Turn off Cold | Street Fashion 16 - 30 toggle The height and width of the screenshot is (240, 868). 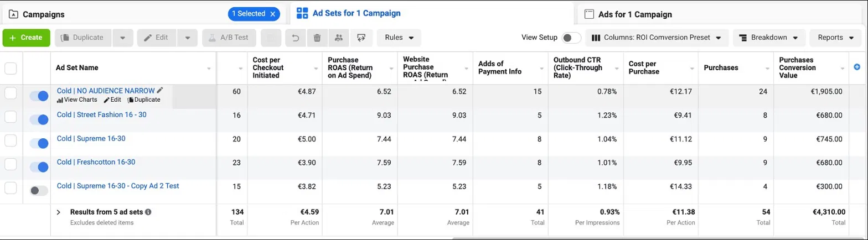point(39,119)
